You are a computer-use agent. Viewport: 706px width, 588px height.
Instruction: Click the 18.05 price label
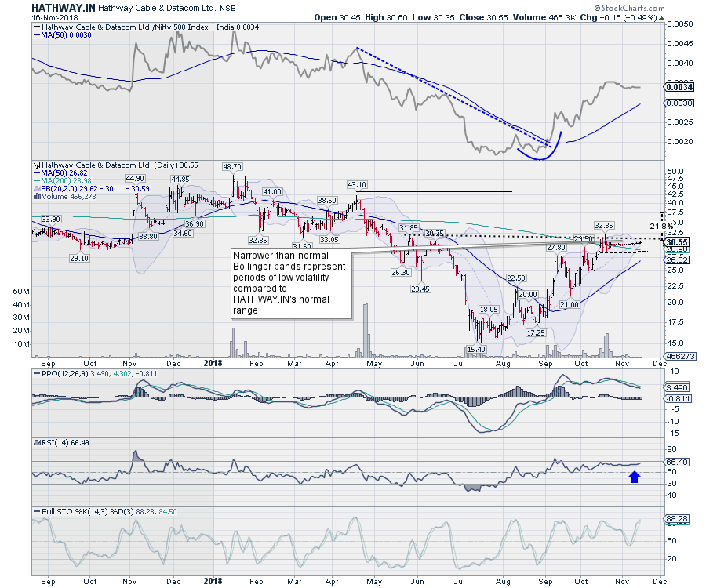489,309
